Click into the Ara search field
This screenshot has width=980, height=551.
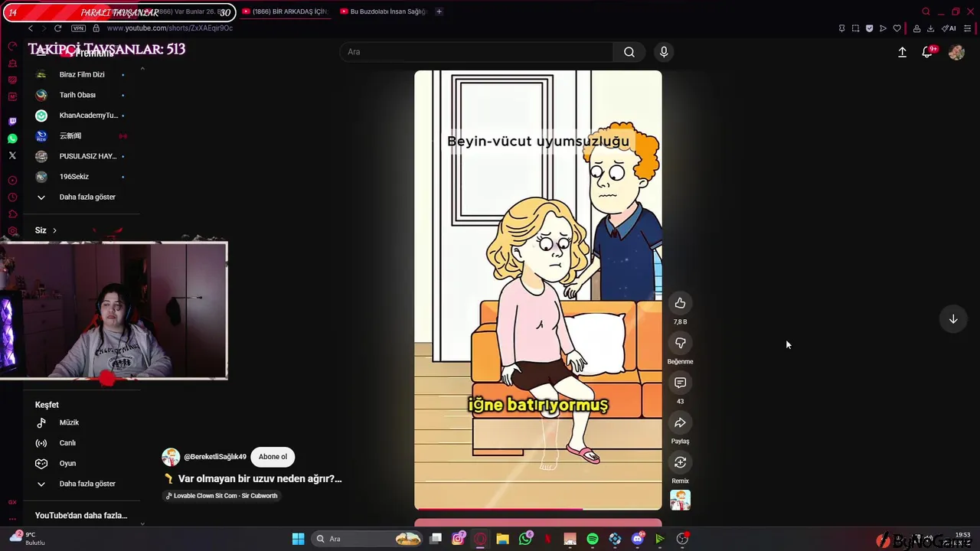click(476, 52)
